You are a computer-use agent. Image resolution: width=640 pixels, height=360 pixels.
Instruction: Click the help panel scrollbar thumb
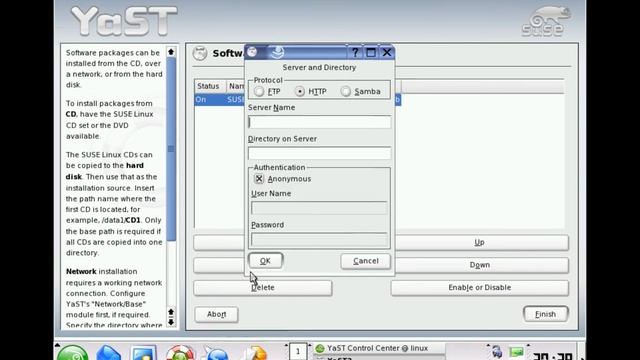click(171, 149)
